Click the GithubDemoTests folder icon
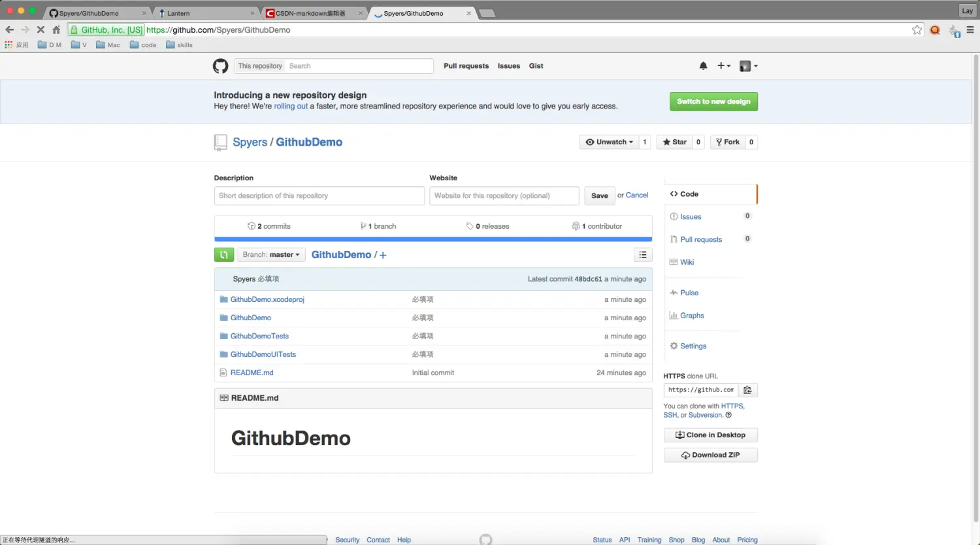The height and width of the screenshot is (545, 980). 224,336
